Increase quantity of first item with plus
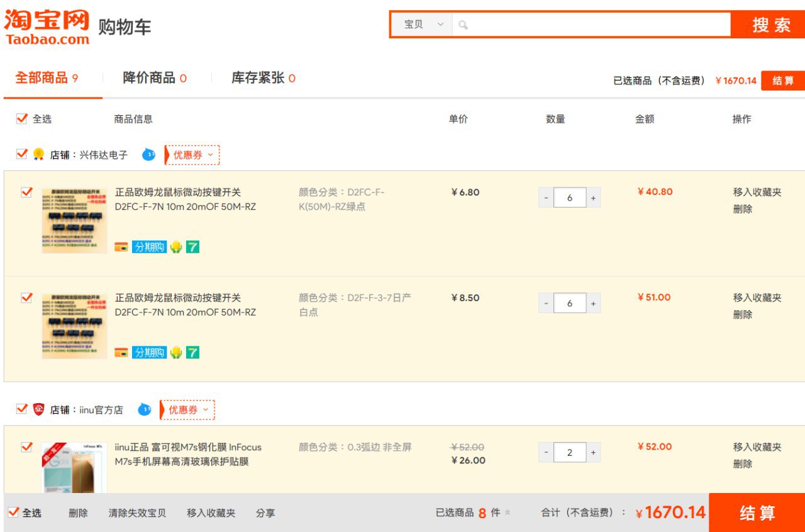 [x=593, y=197]
